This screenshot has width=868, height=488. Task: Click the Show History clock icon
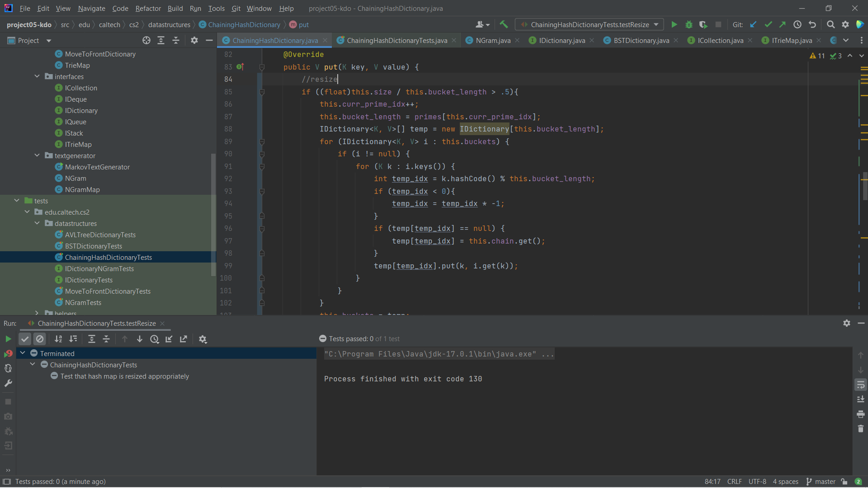coord(797,24)
